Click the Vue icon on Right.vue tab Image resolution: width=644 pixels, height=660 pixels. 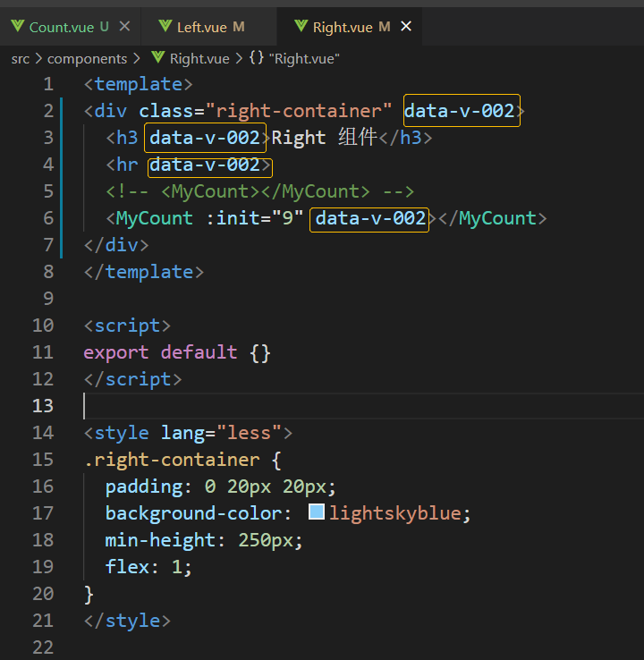301,27
